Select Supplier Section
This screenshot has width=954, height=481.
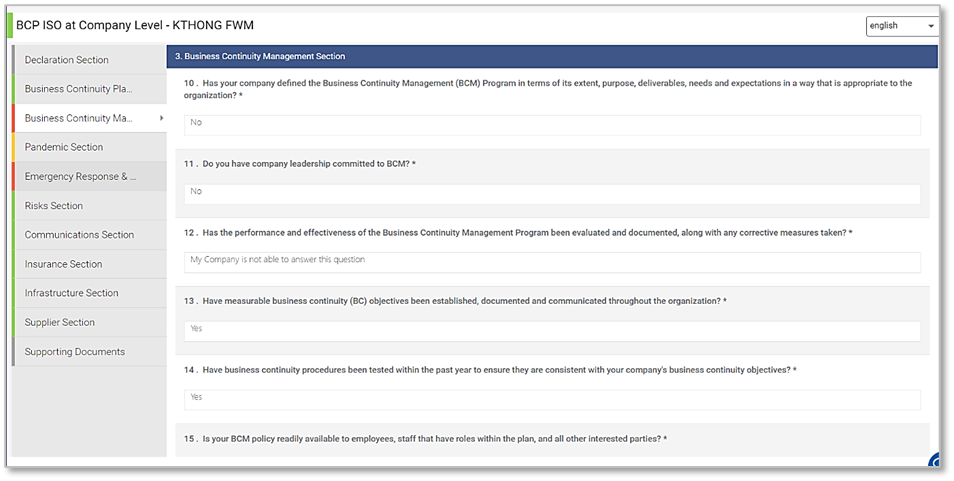89,322
